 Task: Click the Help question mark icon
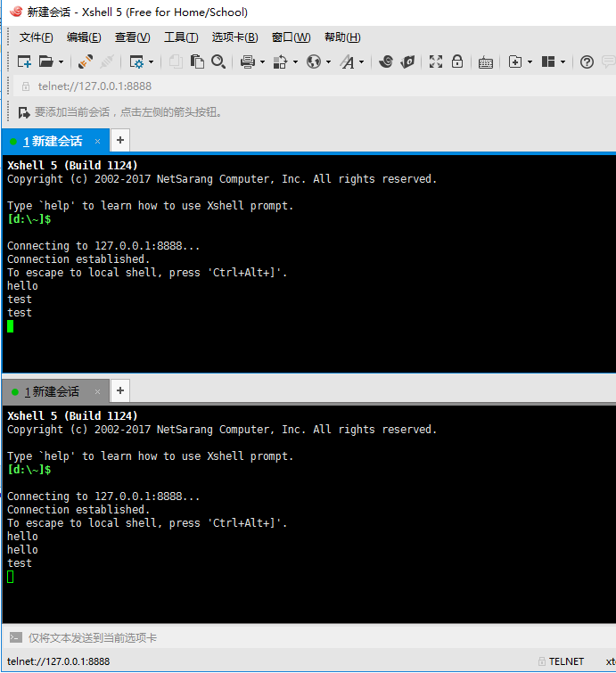pyautogui.click(x=587, y=62)
